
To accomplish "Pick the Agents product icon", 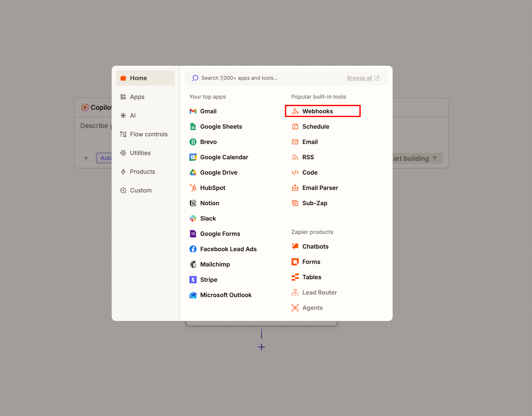I will coord(295,308).
